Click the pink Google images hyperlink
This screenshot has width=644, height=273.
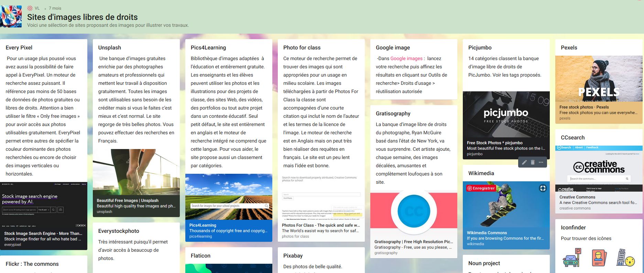point(406,58)
